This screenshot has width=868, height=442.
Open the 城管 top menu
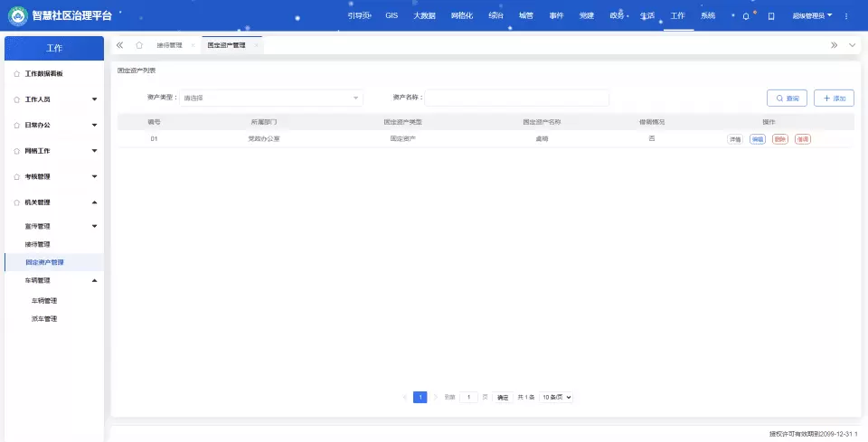pos(526,16)
